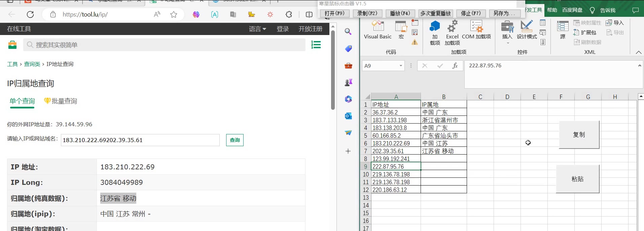Switch to the 批量查询 tab
The height and width of the screenshot is (231, 644).
pos(61,101)
